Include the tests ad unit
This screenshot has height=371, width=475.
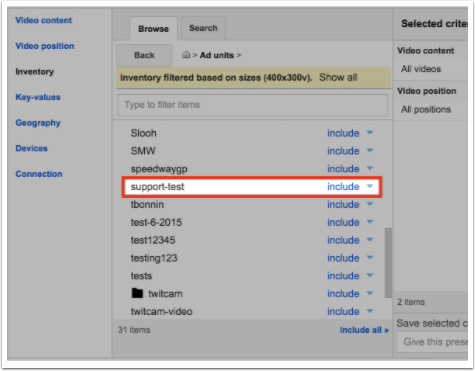pyautogui.click(x=343, y=276)
